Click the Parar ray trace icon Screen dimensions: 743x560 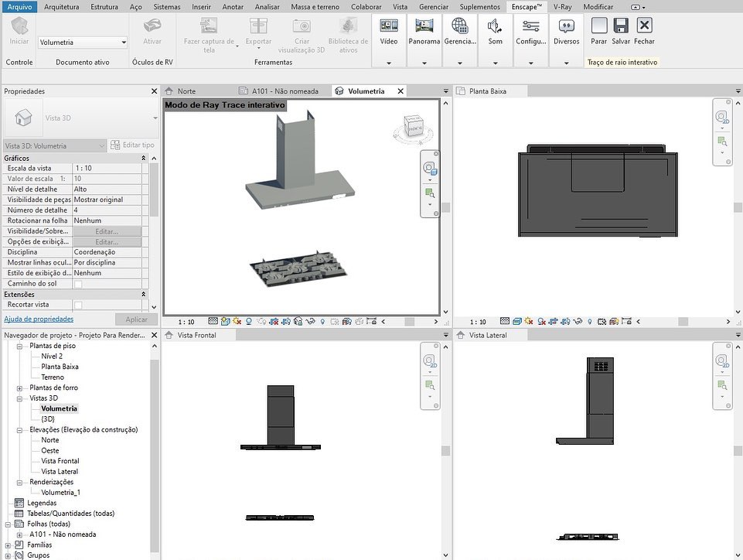[599, 25]
